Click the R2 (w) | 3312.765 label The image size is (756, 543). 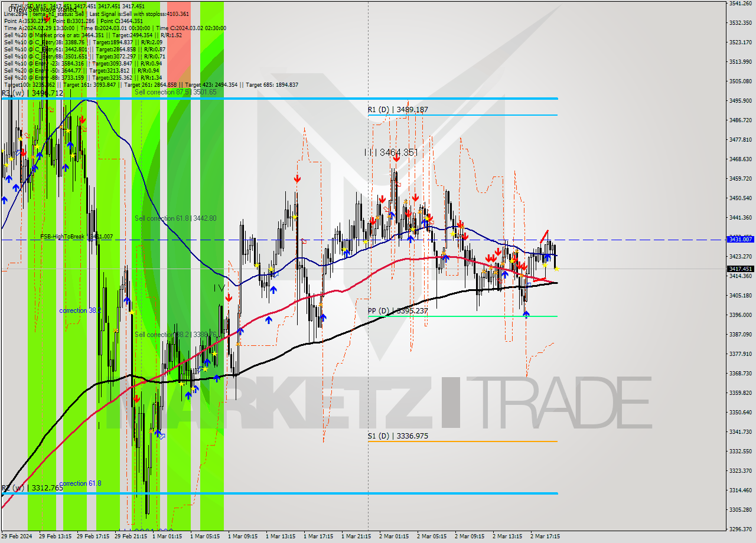(32, 488)
